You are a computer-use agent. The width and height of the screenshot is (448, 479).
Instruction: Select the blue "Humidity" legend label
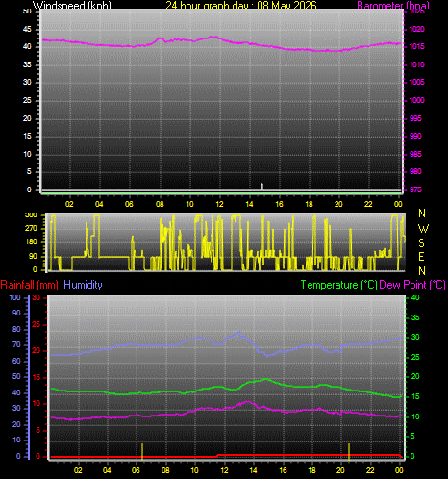click(x=83, y=285)
